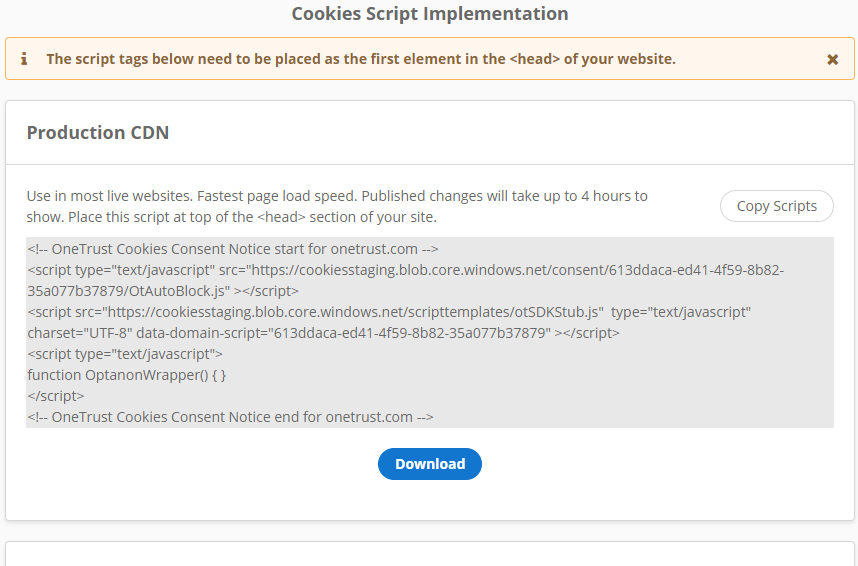Click the Production CDN heading
Viewport: 858px width, 566px height.
97,133
